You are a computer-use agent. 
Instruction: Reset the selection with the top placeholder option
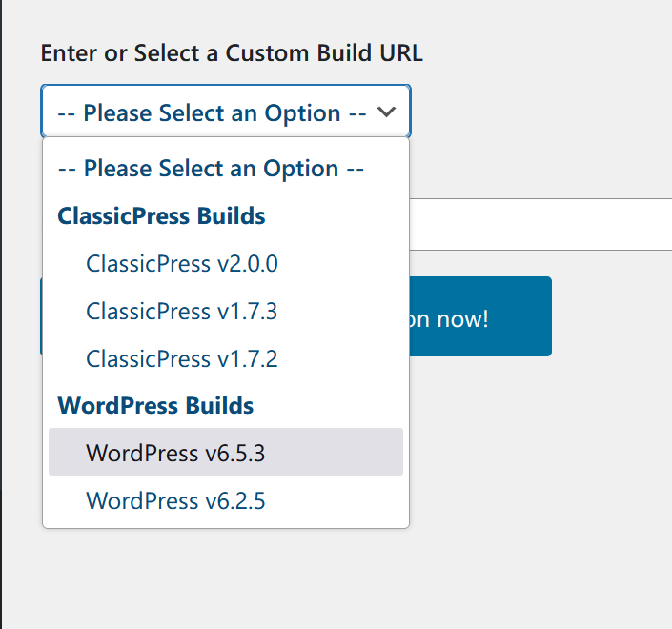click(x=212, y=169)
